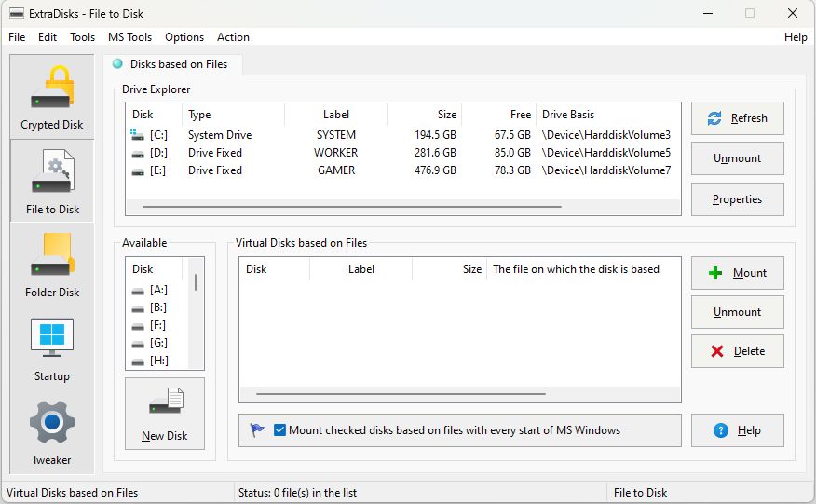
Task: Switch to Disks based on Files tab
Action: point(174,64)
